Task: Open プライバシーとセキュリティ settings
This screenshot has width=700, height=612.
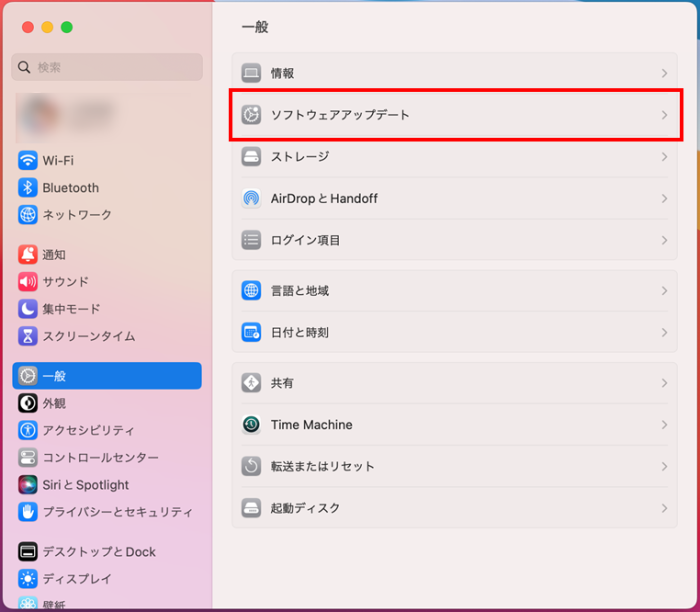Action: 117,512
